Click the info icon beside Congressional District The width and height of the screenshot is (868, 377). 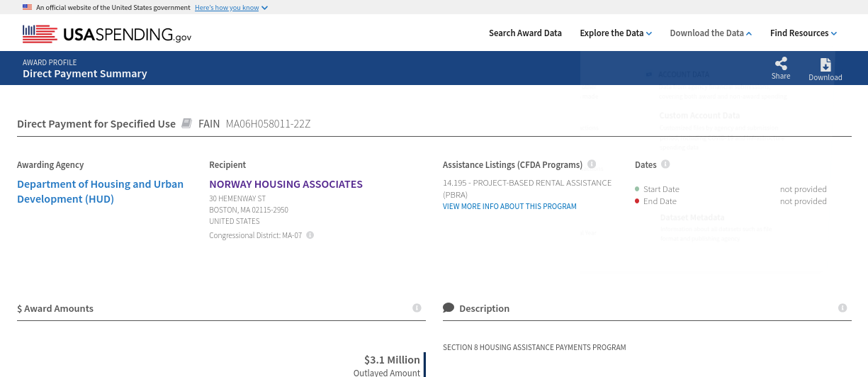tap(310, 235)
